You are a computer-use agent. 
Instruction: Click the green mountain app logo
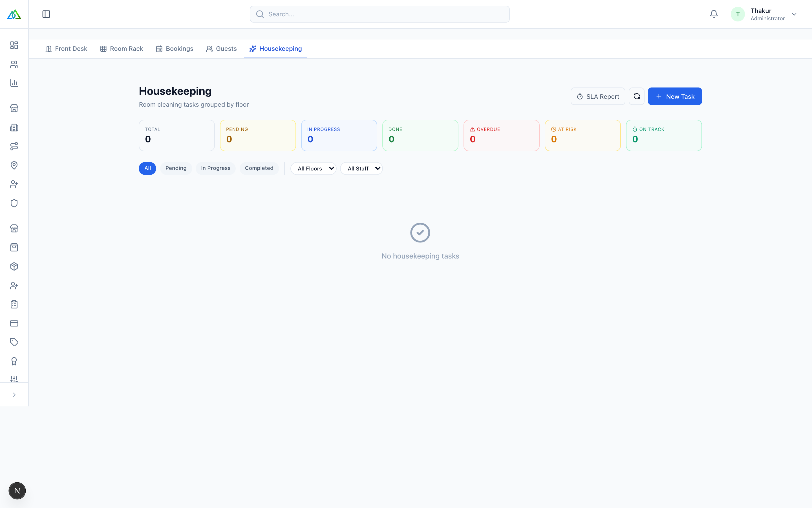pyautogui.click(x=14, y=14)
